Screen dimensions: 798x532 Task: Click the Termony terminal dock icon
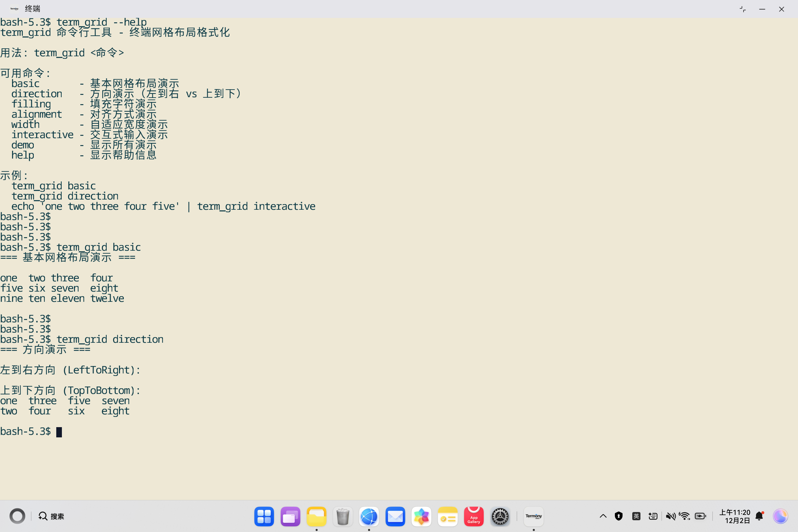pos(533,516)
